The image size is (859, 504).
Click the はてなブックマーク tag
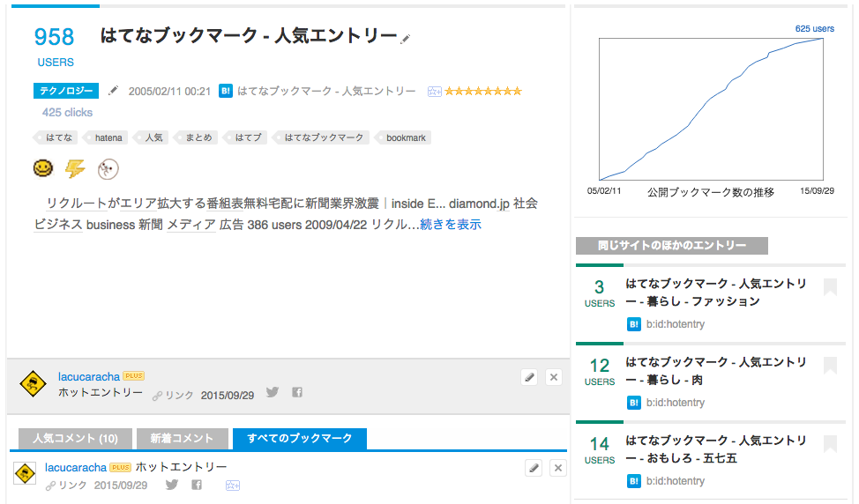(x=321, y=137)
